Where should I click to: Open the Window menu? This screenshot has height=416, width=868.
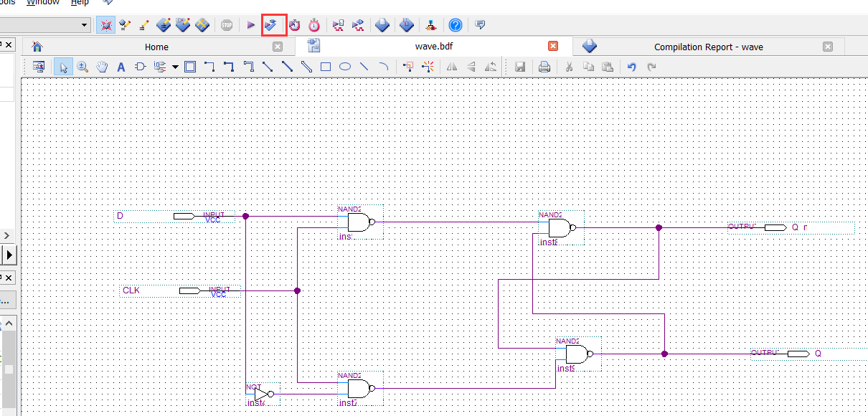click(43, 3)
